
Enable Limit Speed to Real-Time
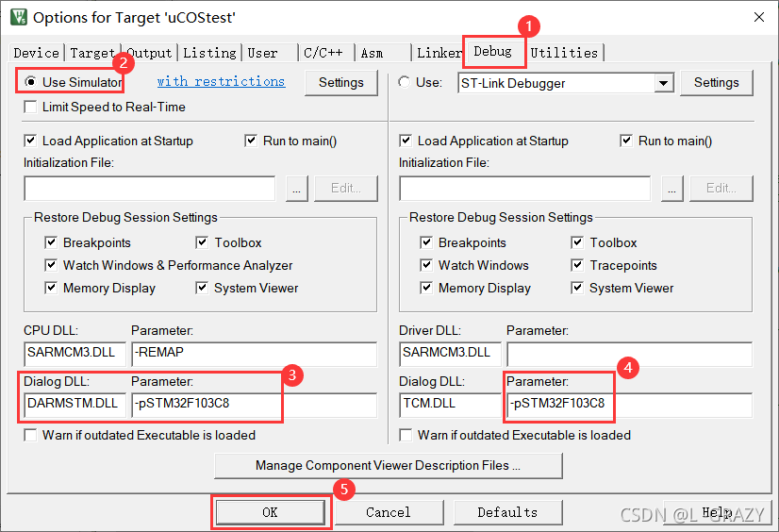point(30,107)
